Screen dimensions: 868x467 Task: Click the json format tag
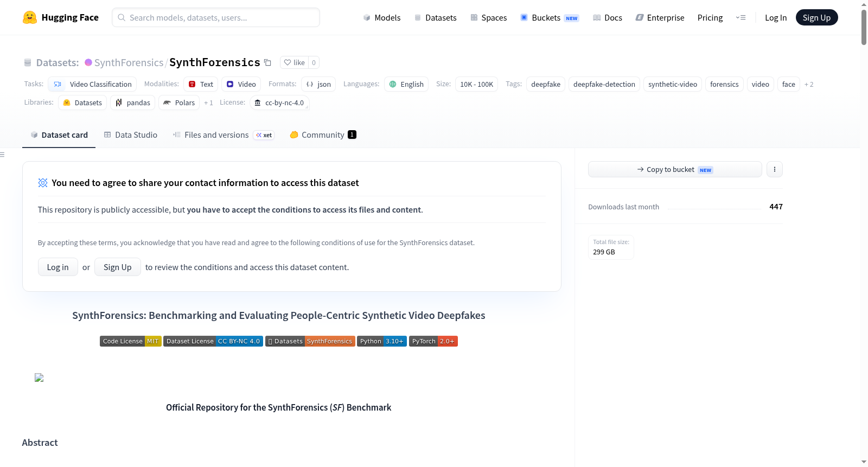(x=318, y=84)
